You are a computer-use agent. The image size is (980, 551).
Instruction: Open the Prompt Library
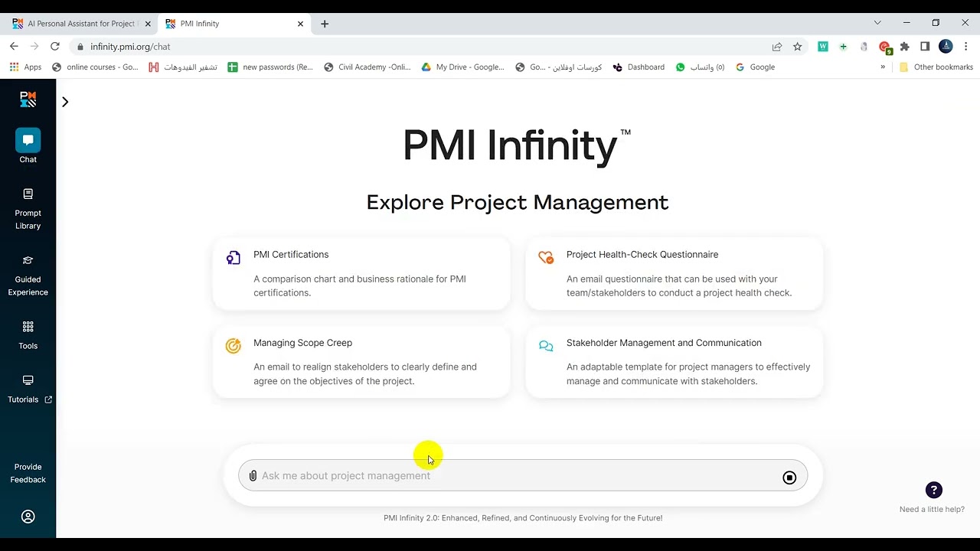[28, 209]
